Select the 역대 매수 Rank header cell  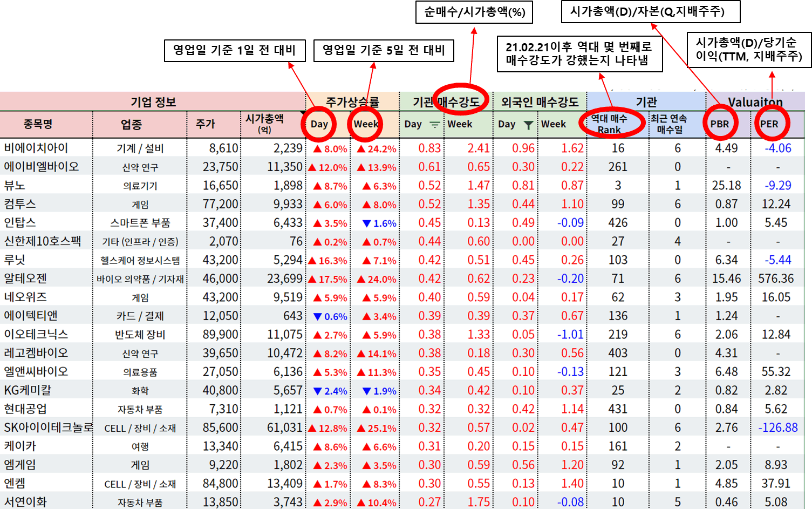click(x=609, y=124)
